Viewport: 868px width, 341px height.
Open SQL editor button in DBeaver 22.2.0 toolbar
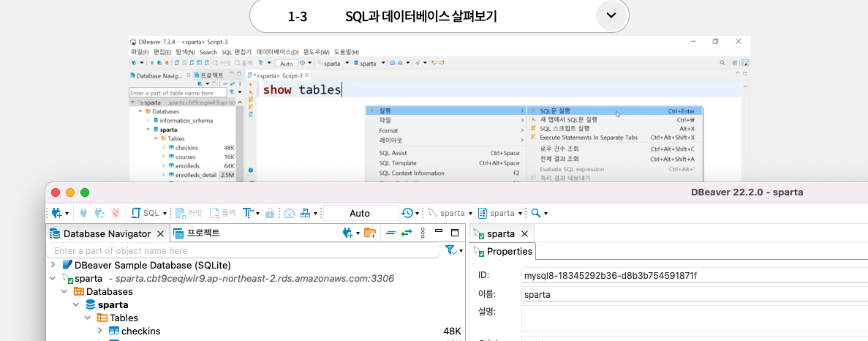coord(146,213)
